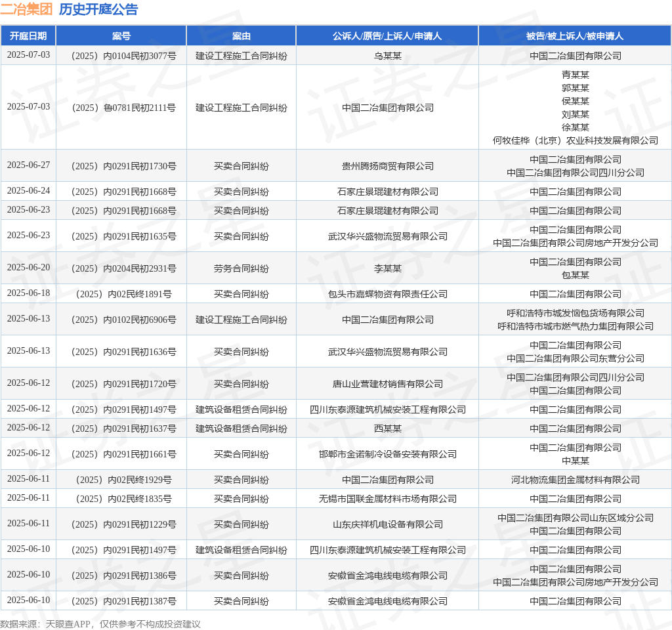This screenshot has width=672, height=630.
Task: Click the 案号 column header
Action: [121, 36]
